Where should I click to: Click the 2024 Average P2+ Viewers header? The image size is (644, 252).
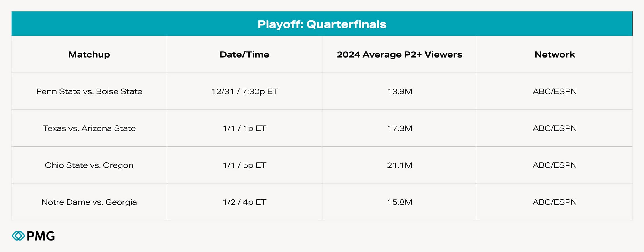[399, 54]
